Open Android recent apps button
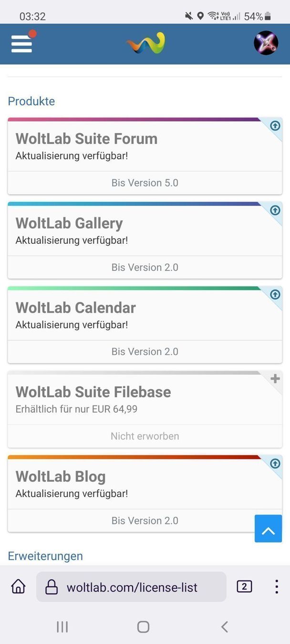The width and height of the screenshot is (290, 644). coord(62,626)
